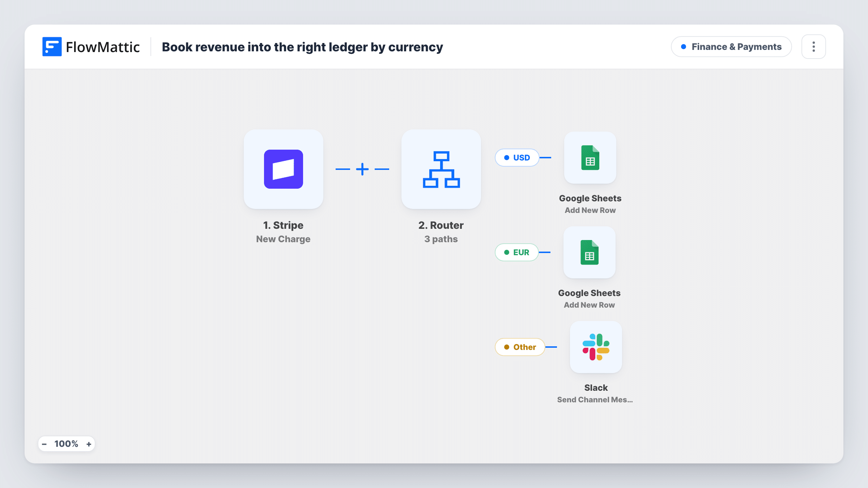Open the Slack Send Channel Message node
868x488 pixels.
[596, 347]
